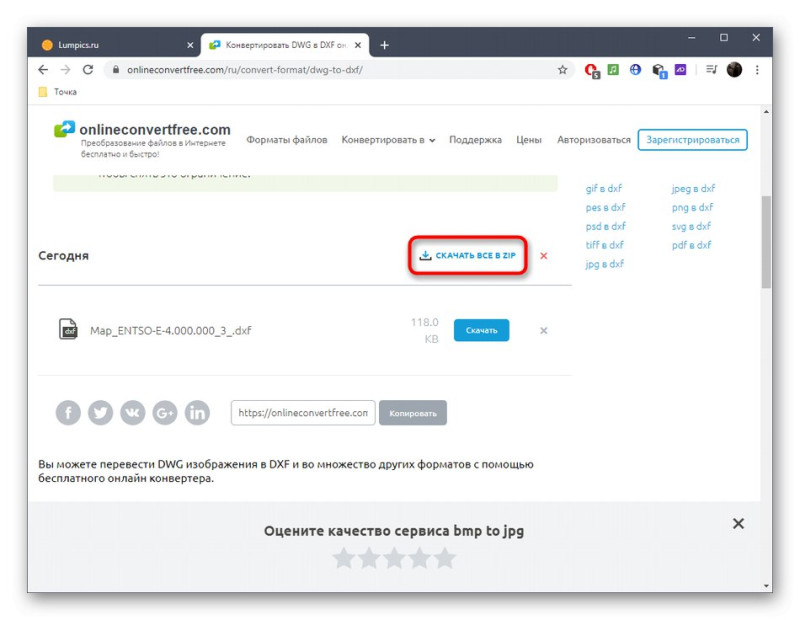The width and height of the screenshot is (800, 620).
Task: Delete all today's files with red X
Action: (x=544, y=256)
